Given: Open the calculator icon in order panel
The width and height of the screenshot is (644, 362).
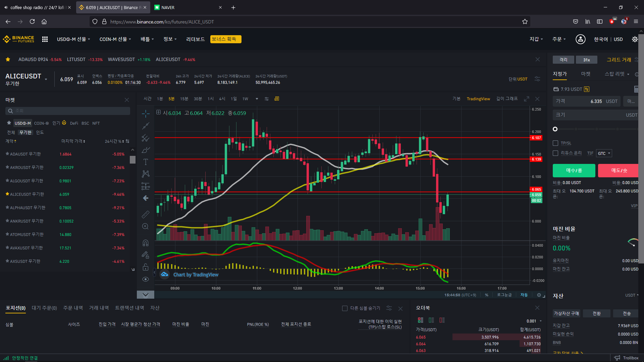Looking at the screenshot, I should click(x=636, y=89).
